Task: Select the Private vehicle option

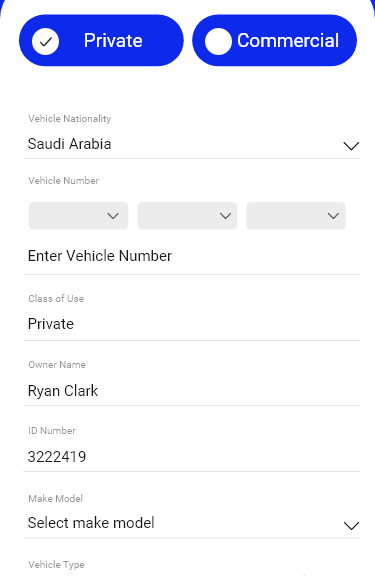Action: click(101, 40)
